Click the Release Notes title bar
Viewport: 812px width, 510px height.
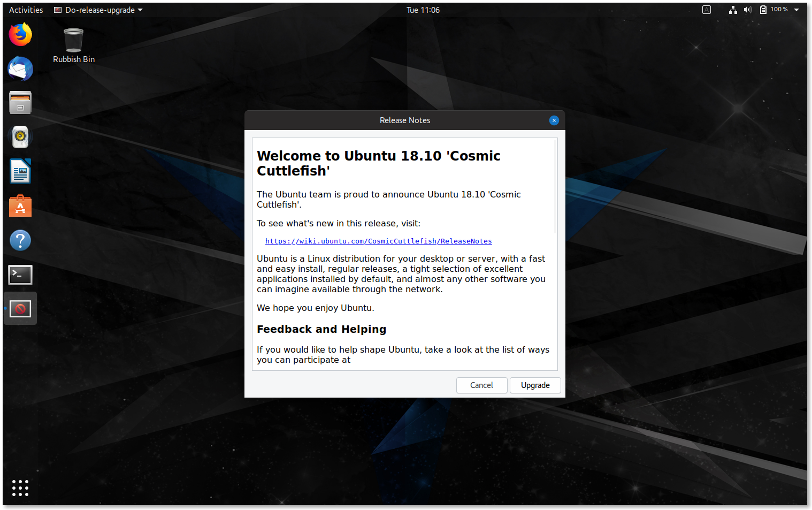(x=405, y=120)
